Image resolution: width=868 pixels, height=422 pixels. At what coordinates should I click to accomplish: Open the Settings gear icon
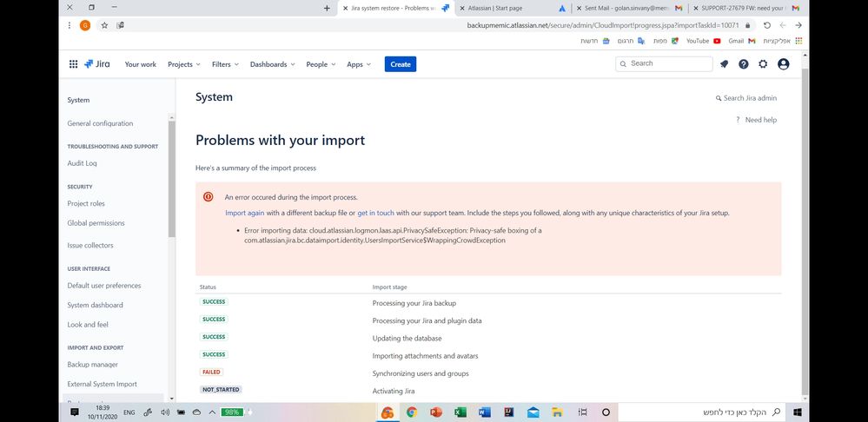pos(763,64)
